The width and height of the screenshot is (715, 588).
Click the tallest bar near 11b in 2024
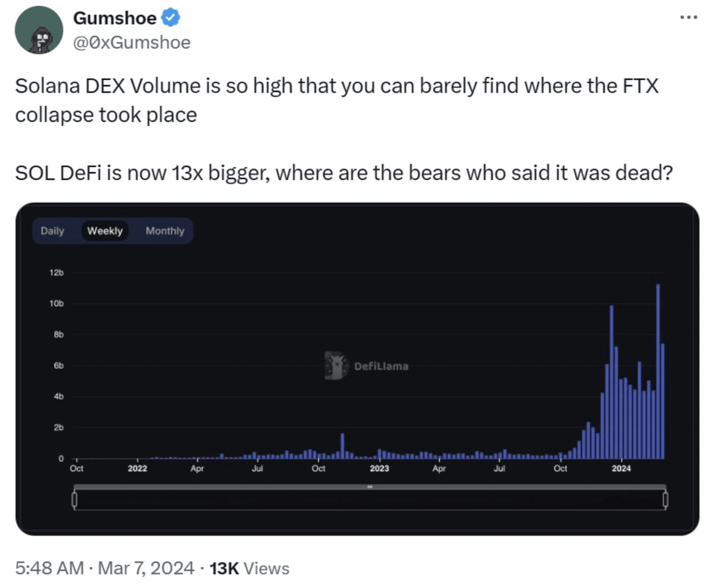point(658,371)
